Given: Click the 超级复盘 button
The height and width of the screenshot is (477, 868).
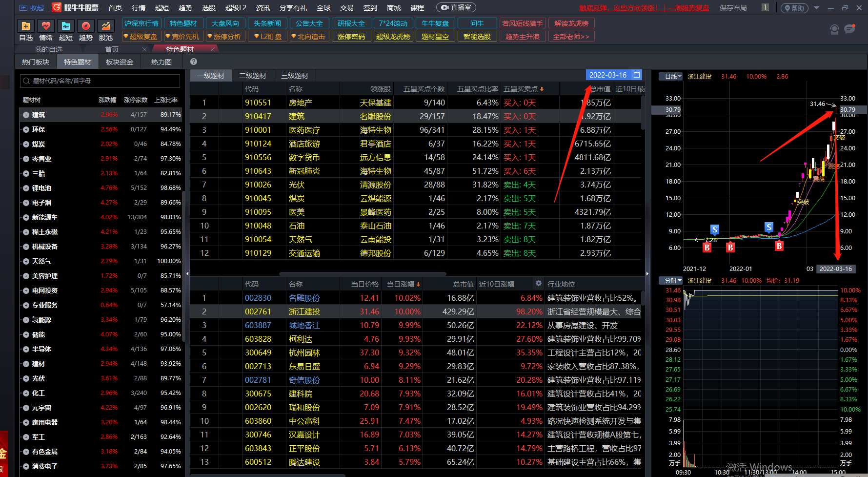Looking at the screenshot, I should click(x=141, y=37).
